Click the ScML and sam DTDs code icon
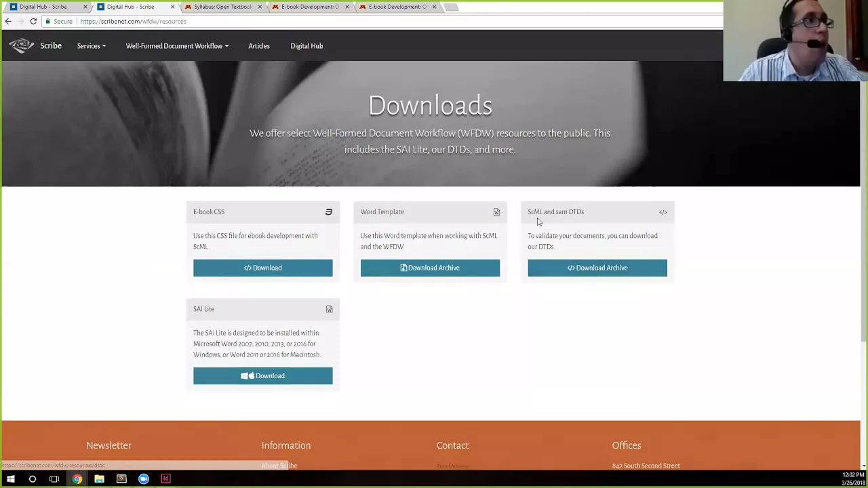 coord(663,212)
